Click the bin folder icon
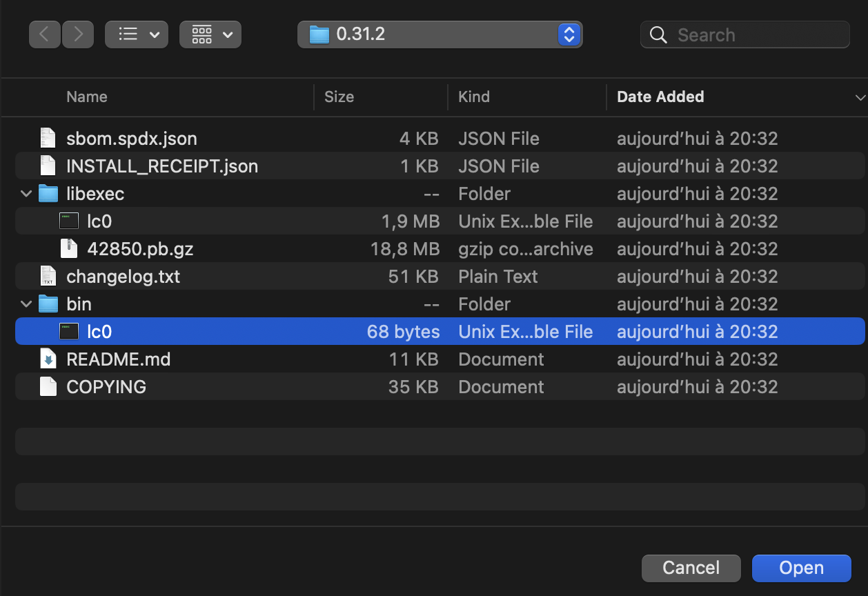The width and height of the screenshot is (868, 596). (48, 304)
